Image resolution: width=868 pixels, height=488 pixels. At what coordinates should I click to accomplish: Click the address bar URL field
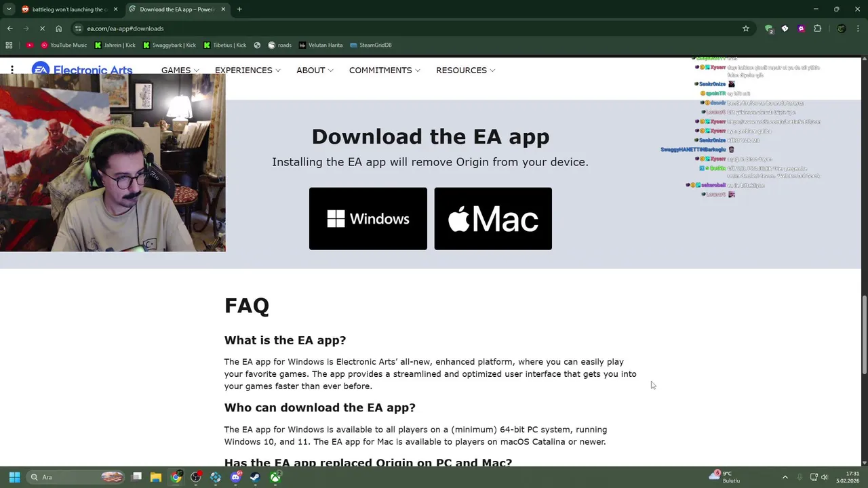[x=407, y=28]
